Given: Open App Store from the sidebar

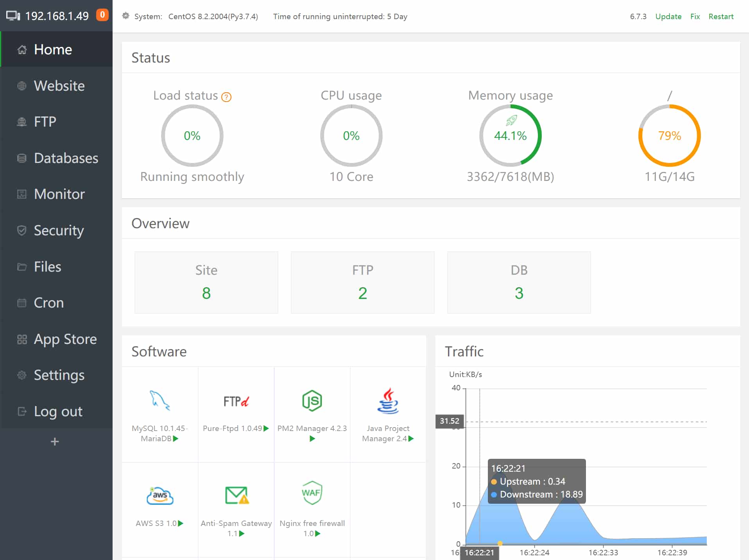Looking at the screenshot, I should tap(65, 339).
